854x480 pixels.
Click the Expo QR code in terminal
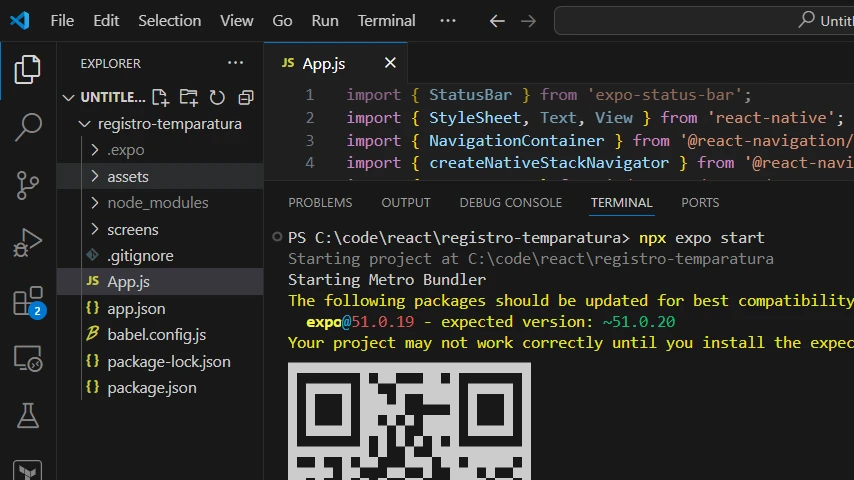(409, 421)
